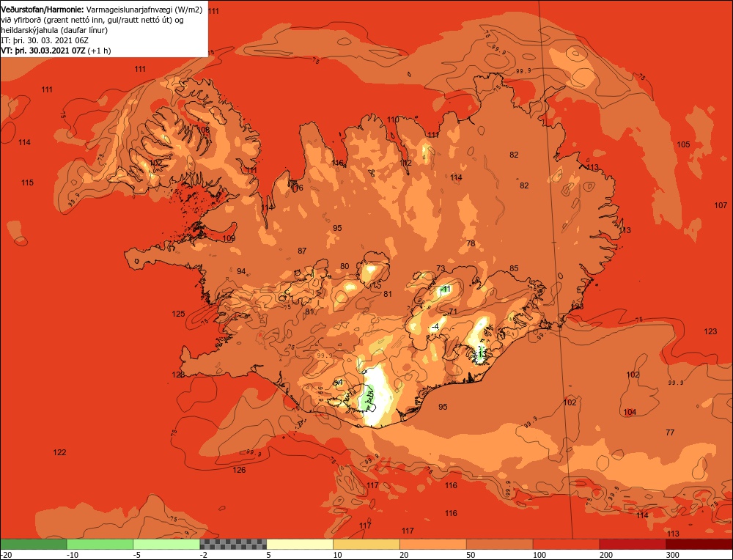Click the yellow-orange 10 to 20 legend swatch
The height and width of the screenshot is (560, 733).
[x=366, y=544]
